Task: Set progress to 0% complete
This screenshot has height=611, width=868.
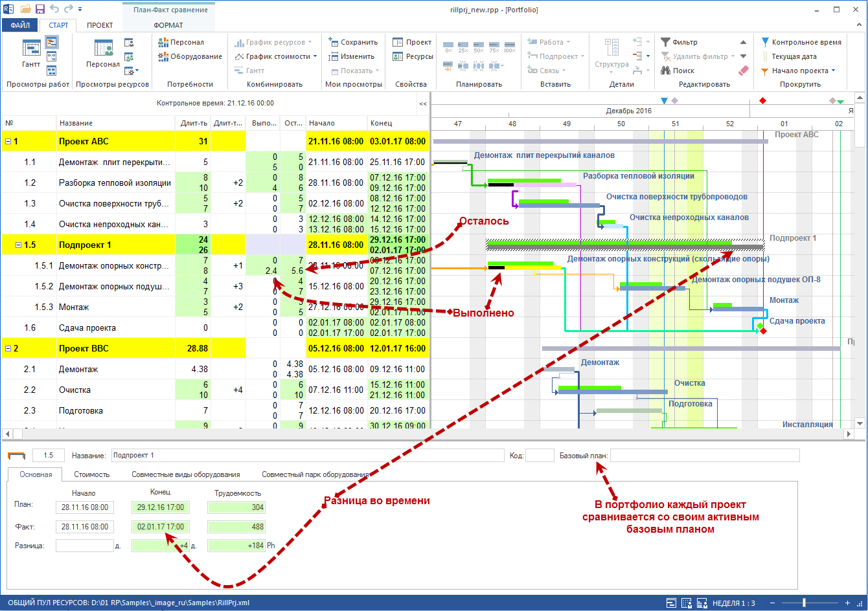Action: pyautogui.click(x=448, y=47)
